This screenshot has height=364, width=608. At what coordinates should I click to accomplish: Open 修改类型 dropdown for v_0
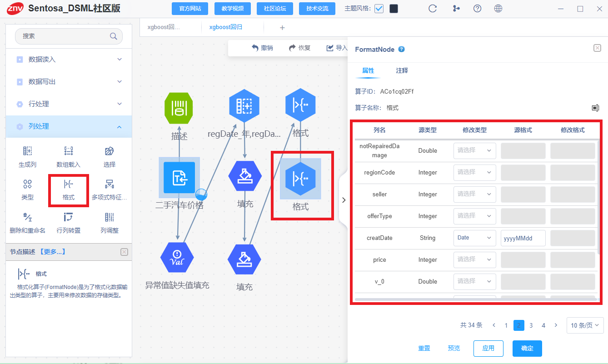(475, 281)
